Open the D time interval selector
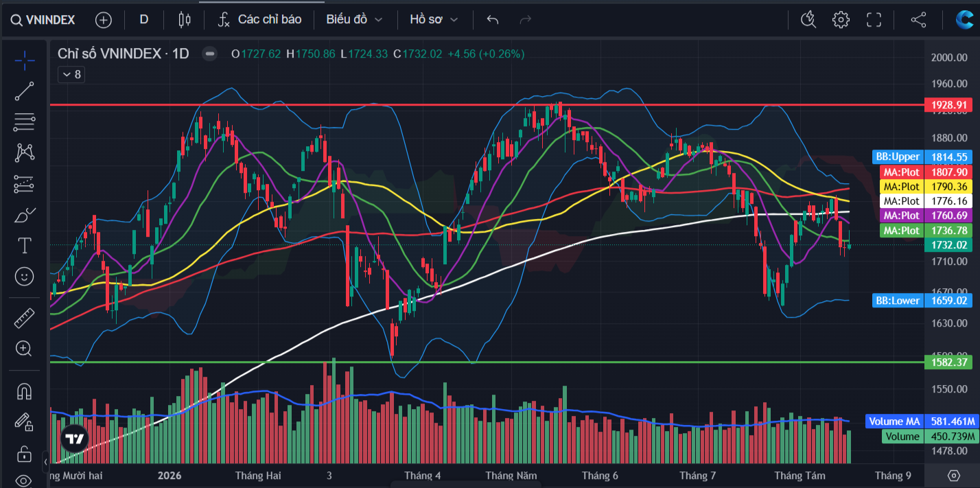Viewport: 980px width, 488px height. (144, 19)
